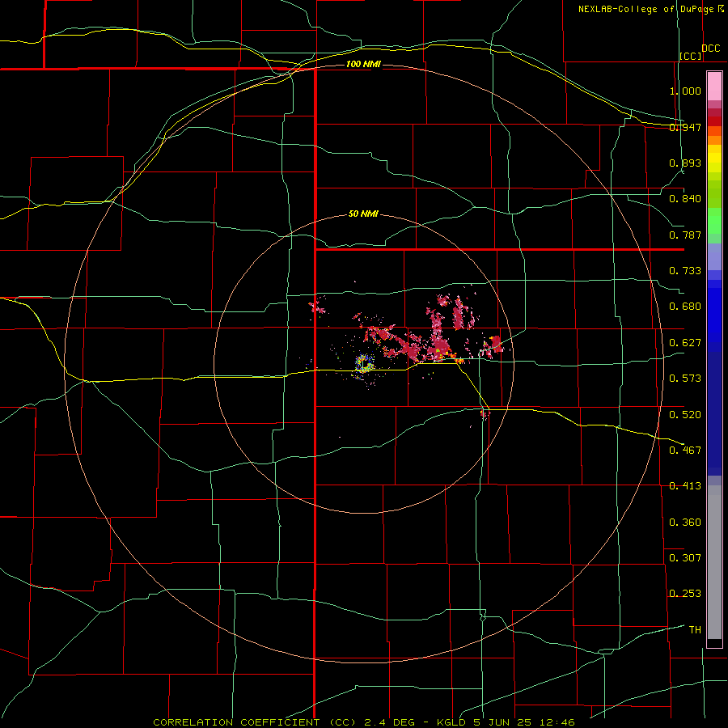Click the DCC label above the color bar
The height and width of the screenshot is (728, 728).
click(x=710, y=49)
